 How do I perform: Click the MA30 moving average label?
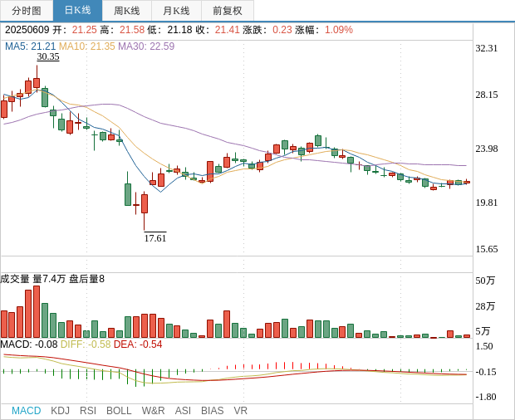click(x=146, y=46)
